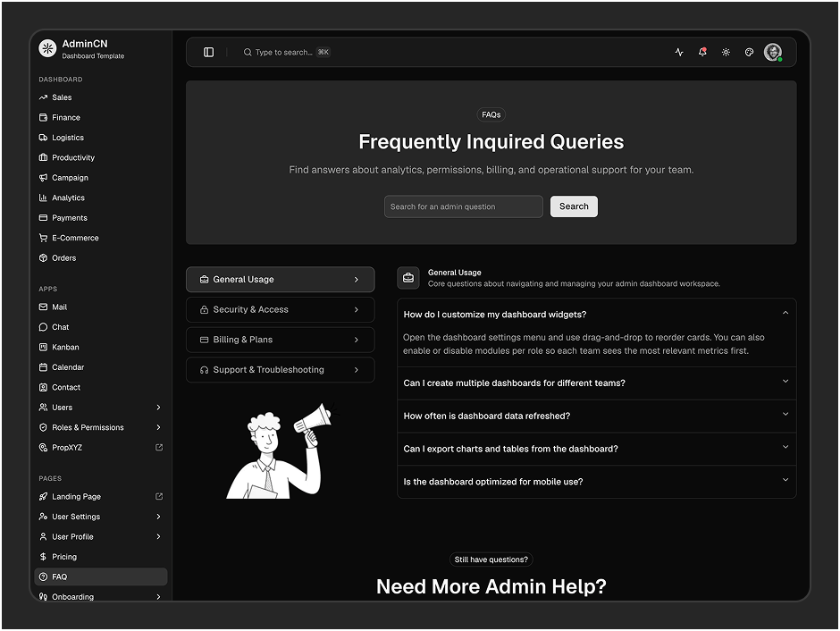The image size is (840, 631).
Task: Click the FAQs badge above heading
Action: point(491,114)
